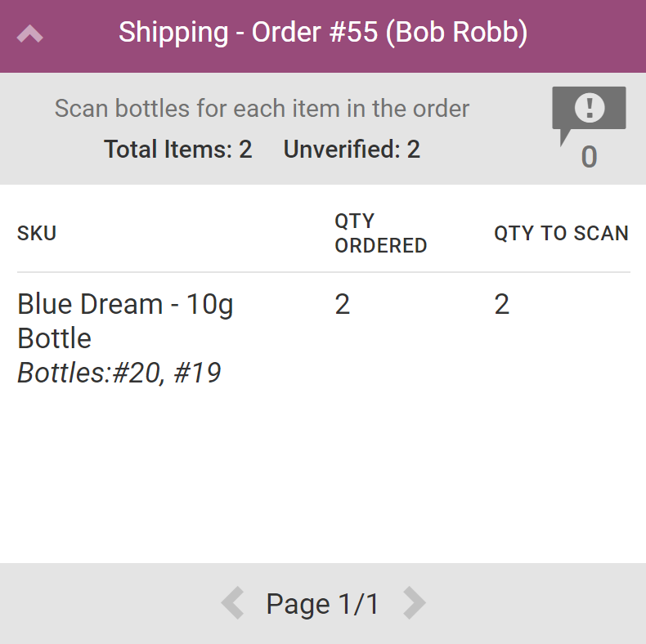Image resolution: width=646 pixels, height=644 pixels.
Task: Go to the next page arrow
Action: pos(415,604)
